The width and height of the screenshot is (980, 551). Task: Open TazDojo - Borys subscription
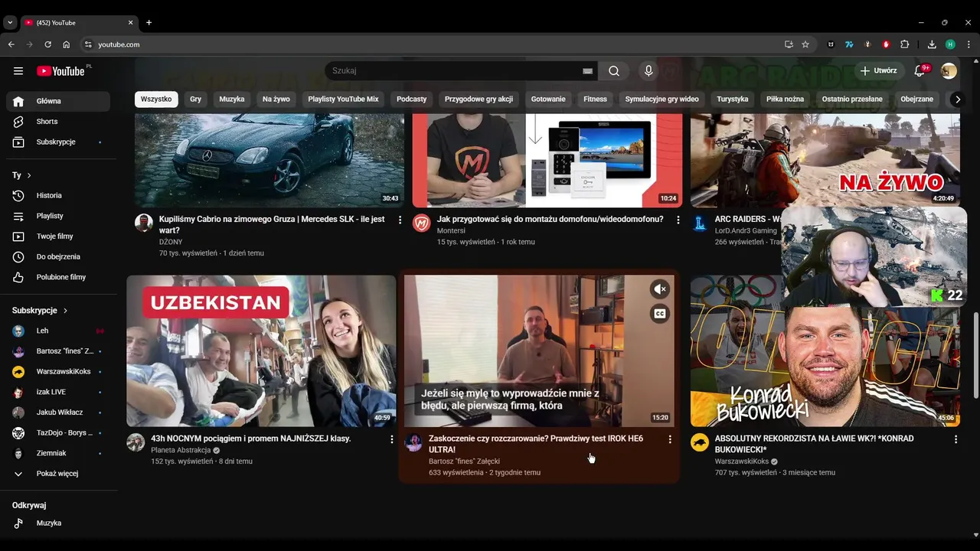click(x=58, y=433)
